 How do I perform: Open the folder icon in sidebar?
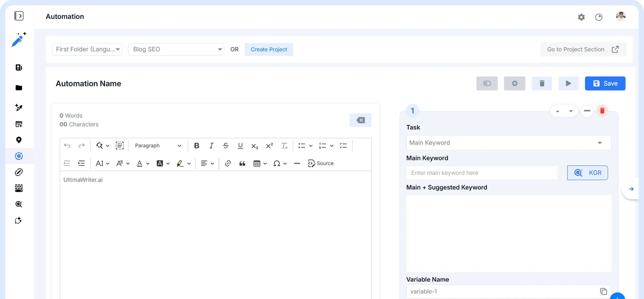[19, 88]
